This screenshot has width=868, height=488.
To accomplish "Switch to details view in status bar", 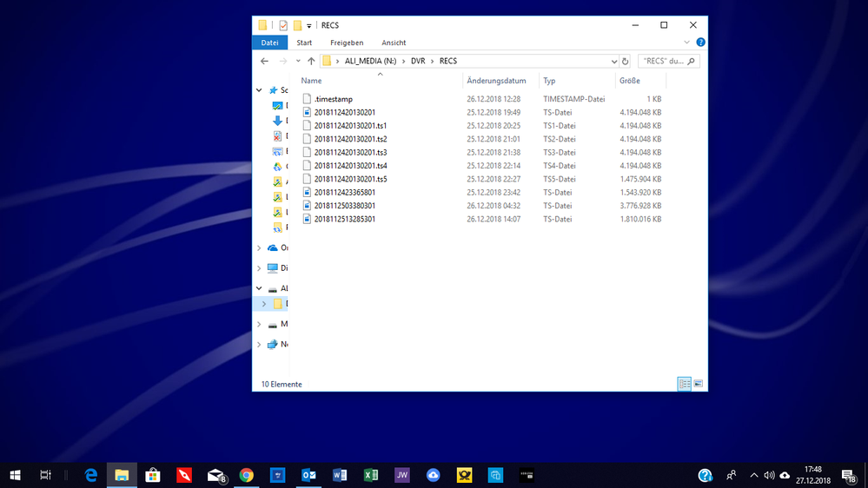I will pyautogui.click(x=684, y=384).
